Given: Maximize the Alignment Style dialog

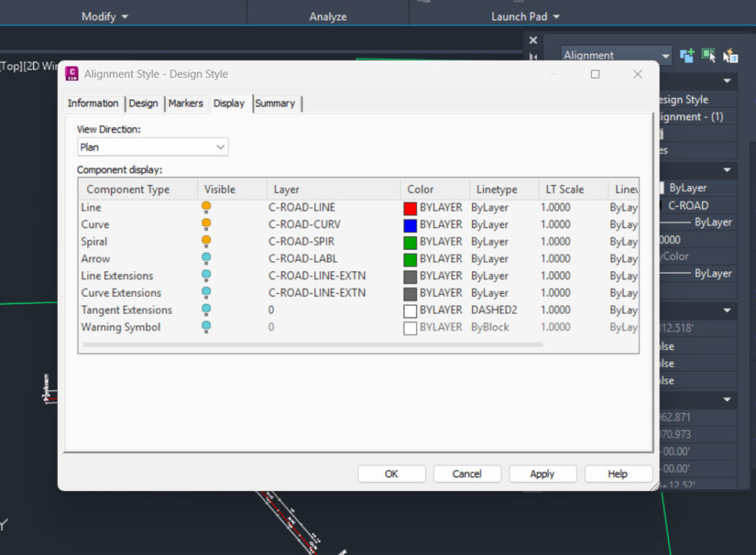Looking at the screenshot, I should point(596,74).
